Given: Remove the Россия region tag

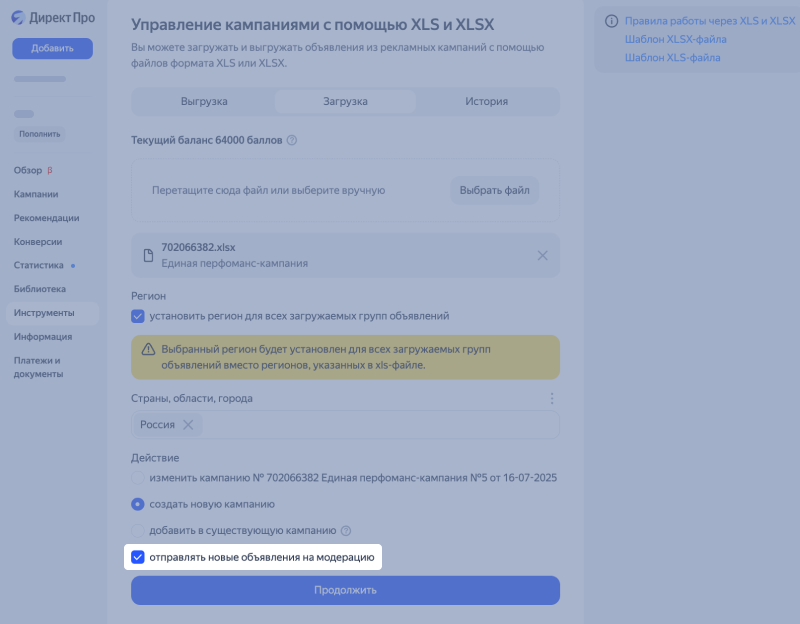Looking at the screenshot, I should pyautogui.click(x=188, y=425).
